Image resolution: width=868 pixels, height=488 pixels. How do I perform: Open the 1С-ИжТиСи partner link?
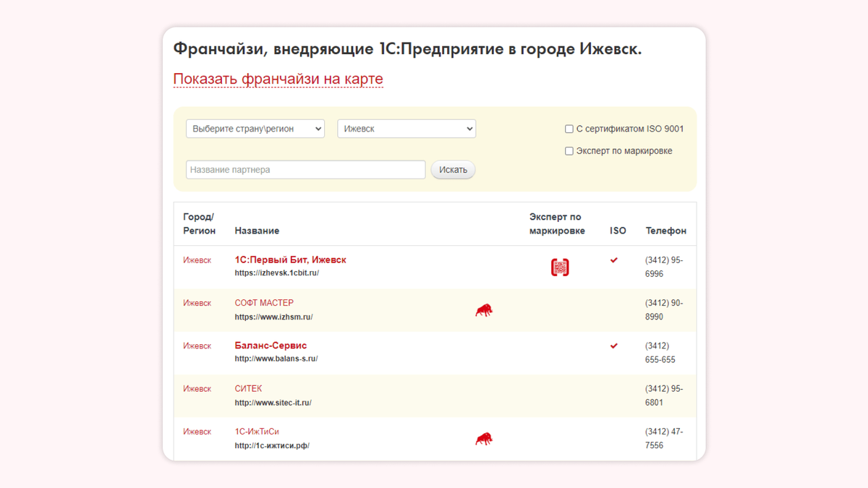(x=257, y=432)
